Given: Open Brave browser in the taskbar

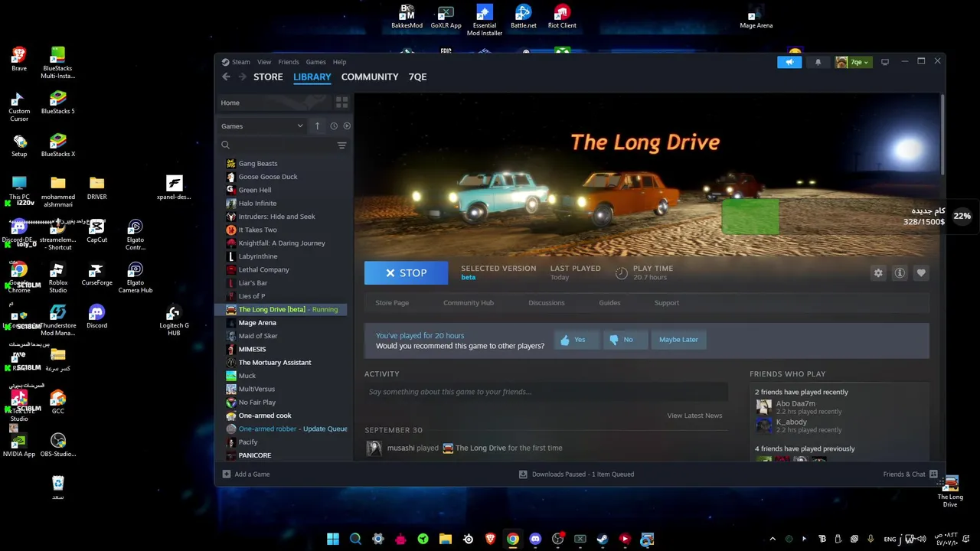Looking at the screenshot, I should (490, 539).
